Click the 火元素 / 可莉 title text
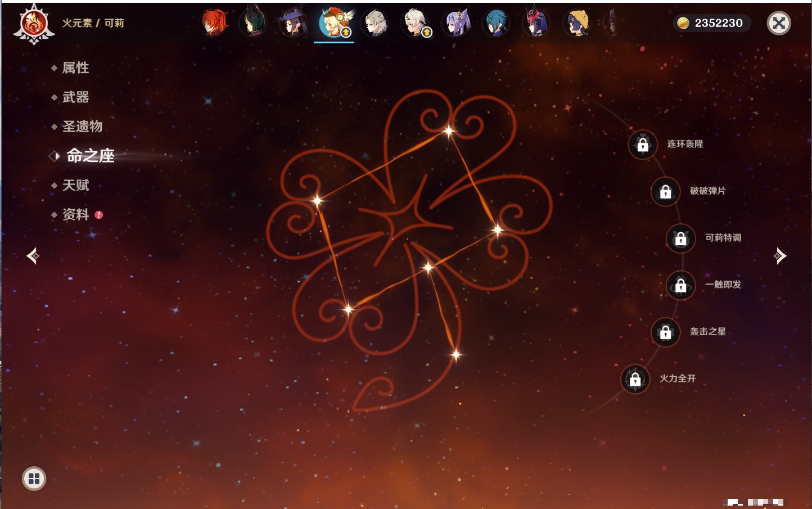Image resolution: width=812 pixels, height=509 pixels. point(93,23)
